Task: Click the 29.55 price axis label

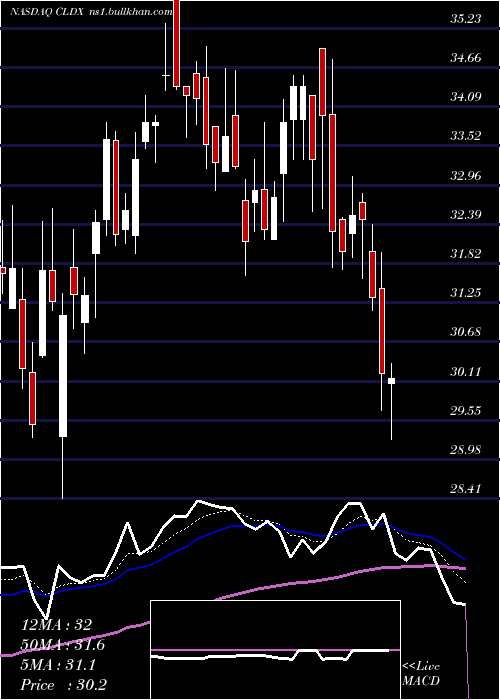Action: pyautogui.click(x=466, y=411)
